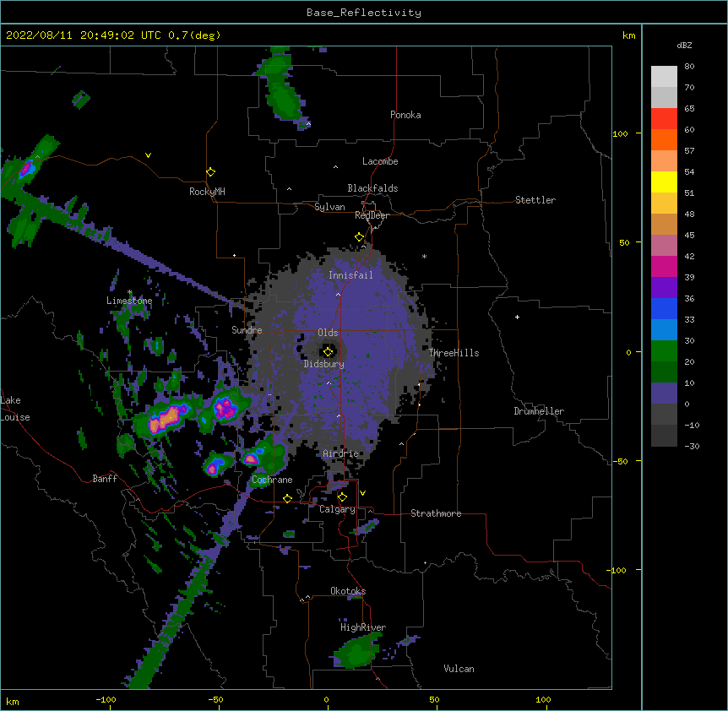Click the Stettler town label
The width and height of the screenshot is (728, 711).
tap(535, 200)
